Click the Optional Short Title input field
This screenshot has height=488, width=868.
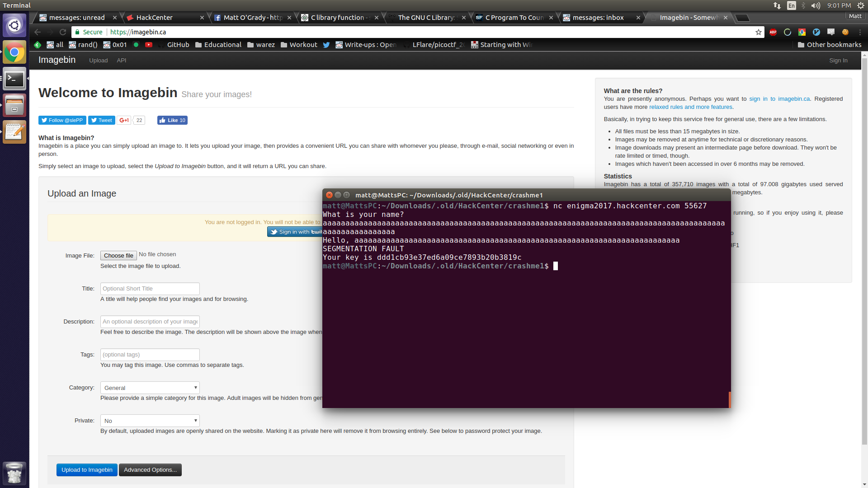click(150, 289)
